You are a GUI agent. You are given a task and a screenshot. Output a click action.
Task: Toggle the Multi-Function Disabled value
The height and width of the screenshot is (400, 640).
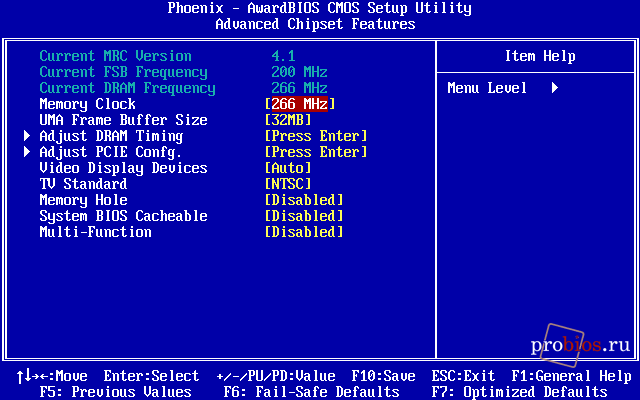[304, 232]
